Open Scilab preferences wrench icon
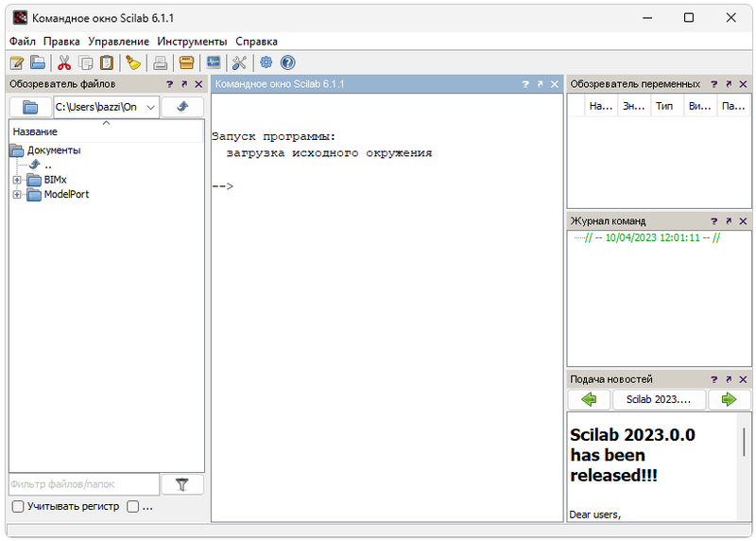The width and height of the screenshot is (756, 541). tap(239, 63)
